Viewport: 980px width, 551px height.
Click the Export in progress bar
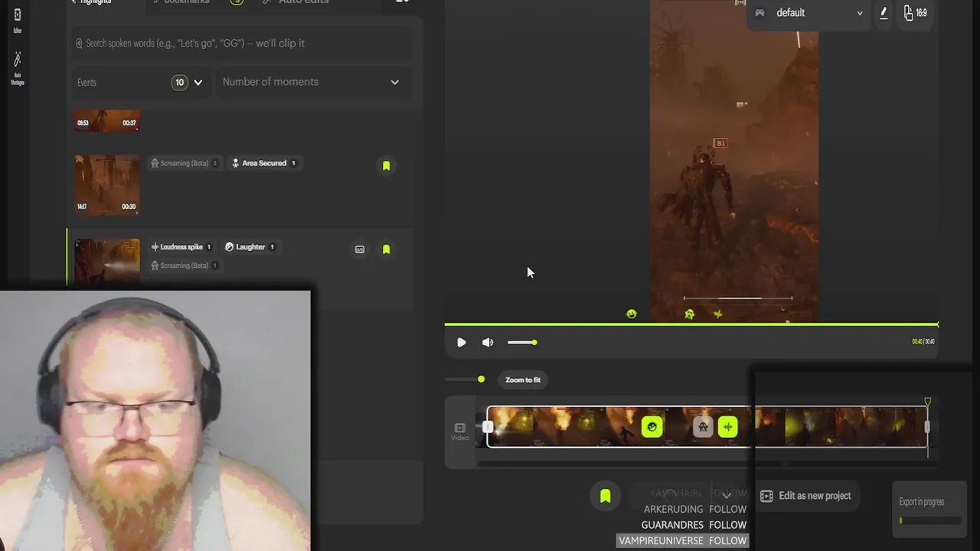click(x=930, y=520)
